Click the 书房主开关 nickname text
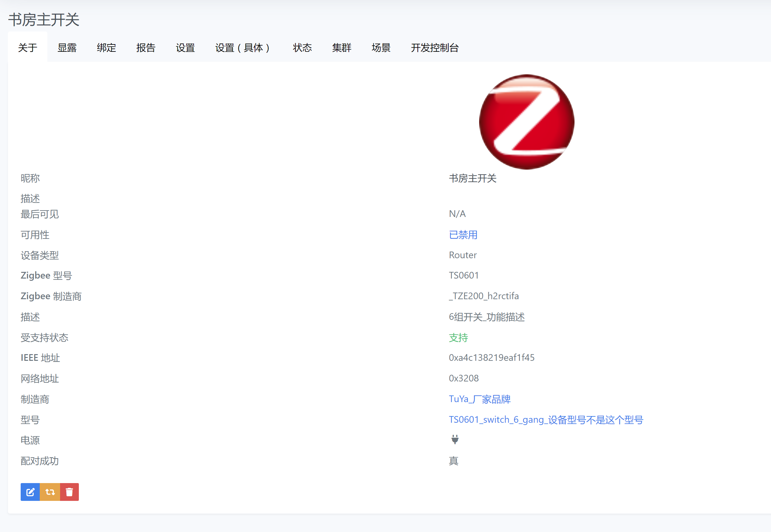Image resolution: width=771 pixels, height=532 pixels. (x=473, y=179)
